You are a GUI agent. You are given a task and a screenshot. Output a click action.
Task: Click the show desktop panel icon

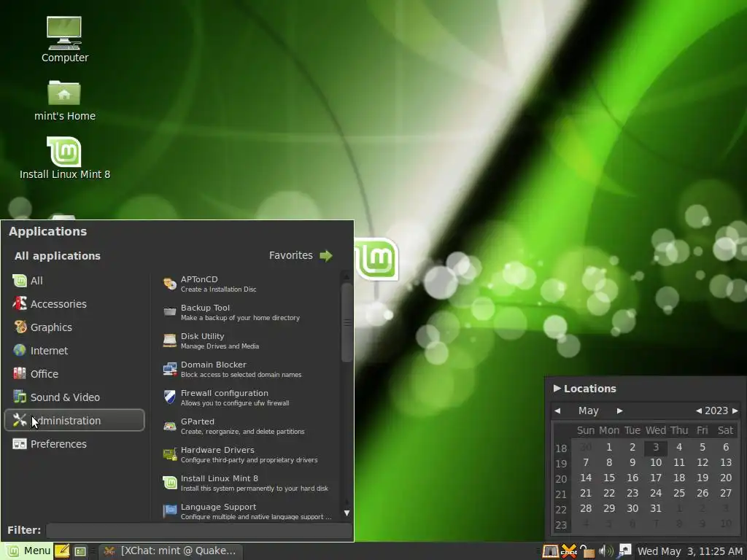pyautogui.click(x=80, y=551)
